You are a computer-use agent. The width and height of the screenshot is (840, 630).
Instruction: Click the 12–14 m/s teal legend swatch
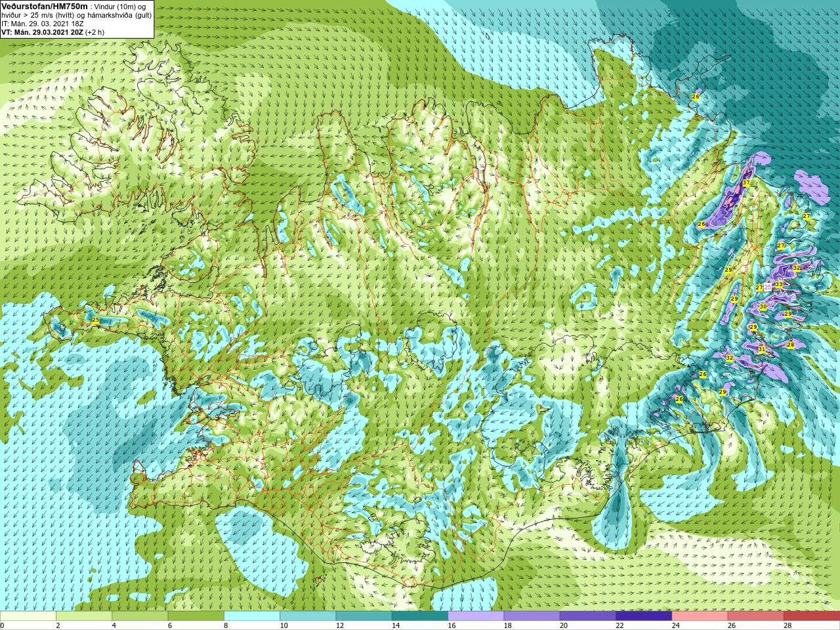364,616
